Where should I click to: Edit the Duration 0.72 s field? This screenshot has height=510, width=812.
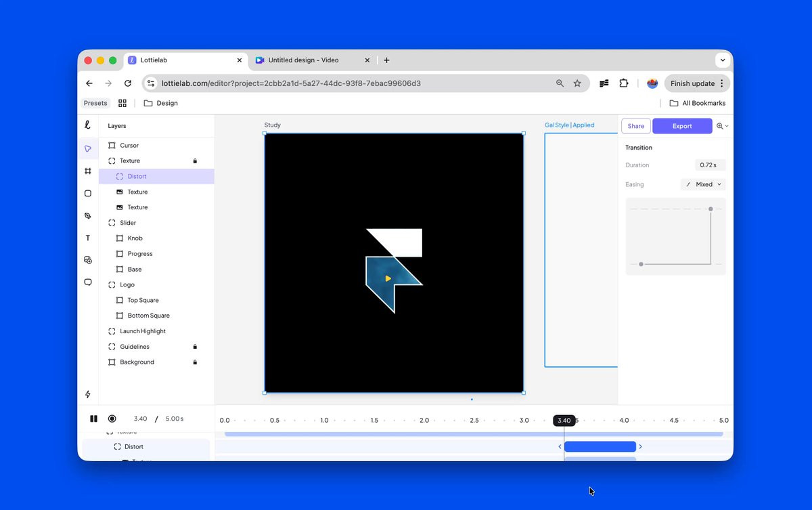coord(710,165)
